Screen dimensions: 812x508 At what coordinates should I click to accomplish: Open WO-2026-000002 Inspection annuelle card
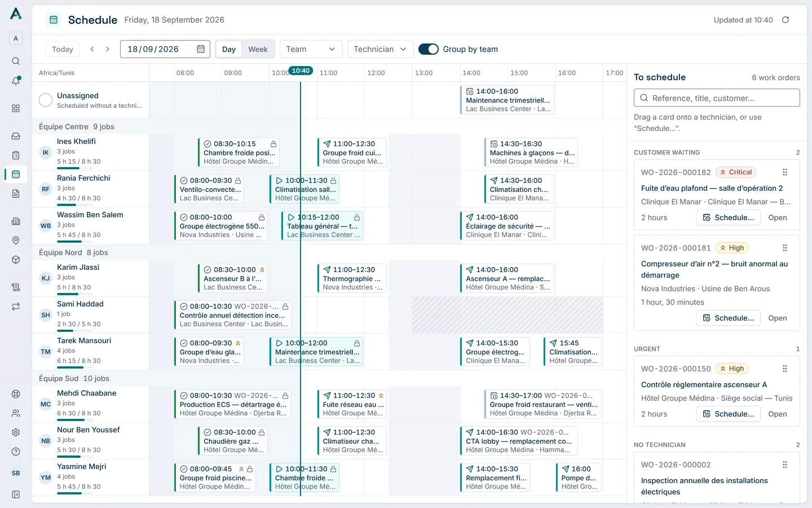point(717,477)
